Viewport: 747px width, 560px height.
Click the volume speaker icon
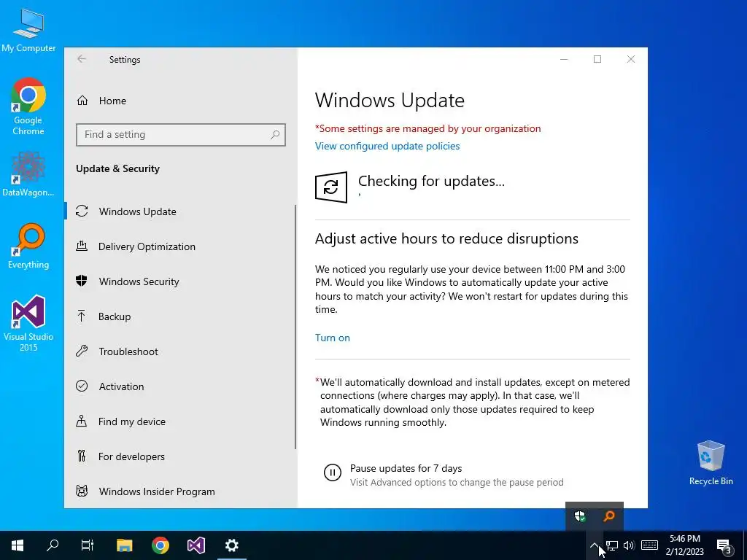tap(629, 545)
